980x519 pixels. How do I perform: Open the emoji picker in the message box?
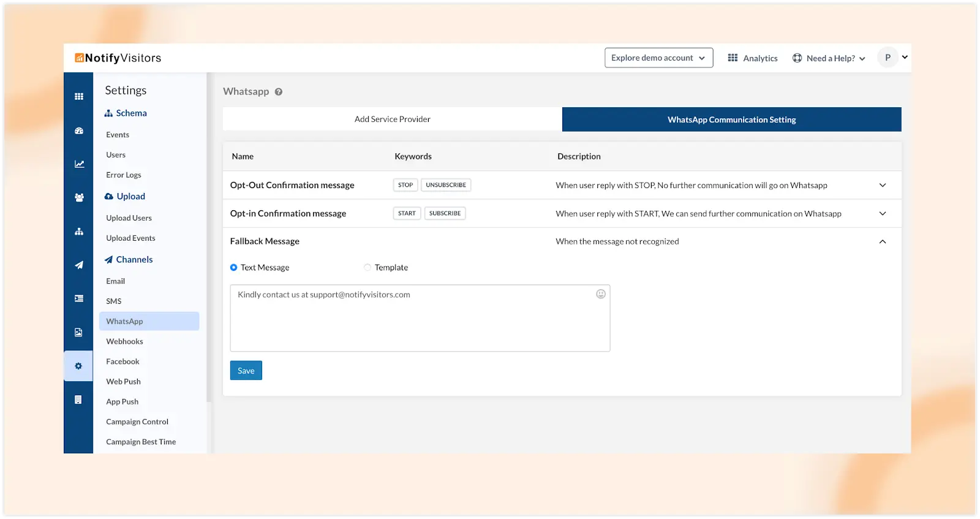pos(601,294)
